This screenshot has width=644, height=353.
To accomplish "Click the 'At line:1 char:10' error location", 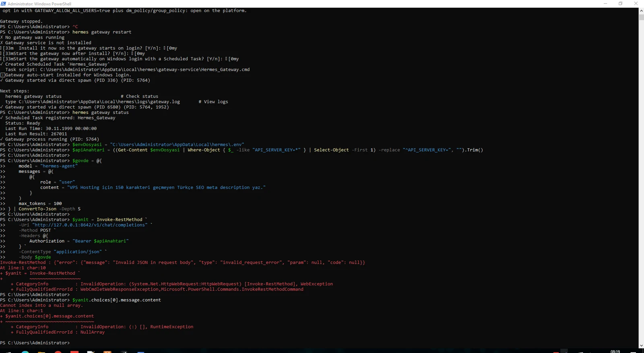I will click(x=23, y=268).
